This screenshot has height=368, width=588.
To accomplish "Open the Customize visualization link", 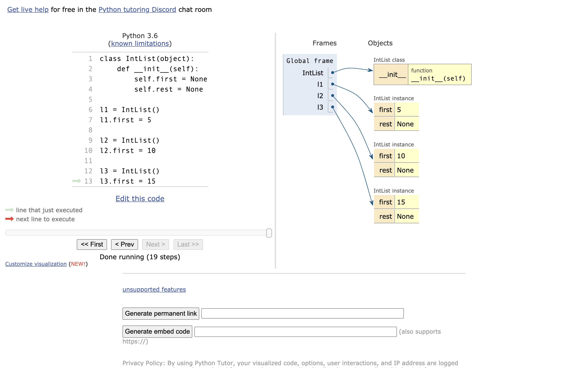I will [x=36, y=264].
